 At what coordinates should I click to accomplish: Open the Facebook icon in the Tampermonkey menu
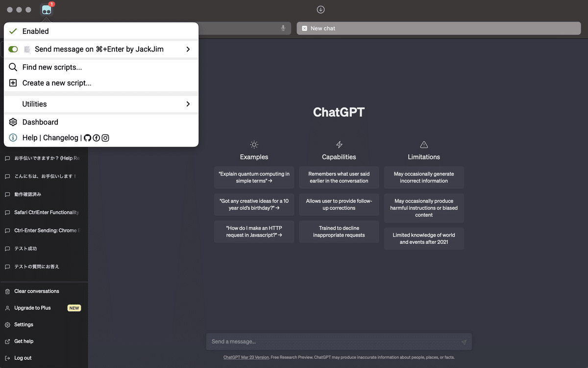(97, 138)
